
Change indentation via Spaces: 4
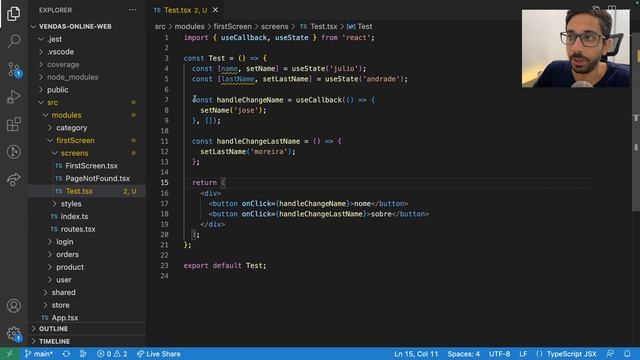(x=463, y=354)
